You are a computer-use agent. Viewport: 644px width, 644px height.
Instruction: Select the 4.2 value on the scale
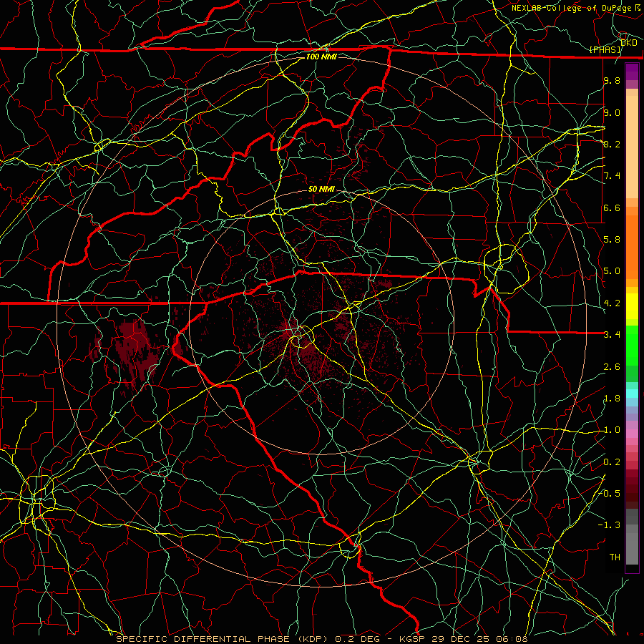tap(612, 303)
